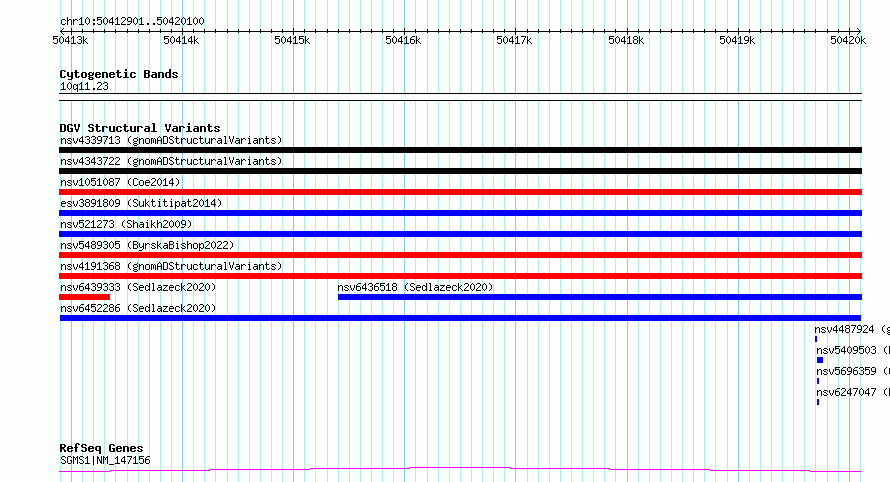Click the 50414k ruler tick label
Screen dimensions: 890x482
coord(181,40)
